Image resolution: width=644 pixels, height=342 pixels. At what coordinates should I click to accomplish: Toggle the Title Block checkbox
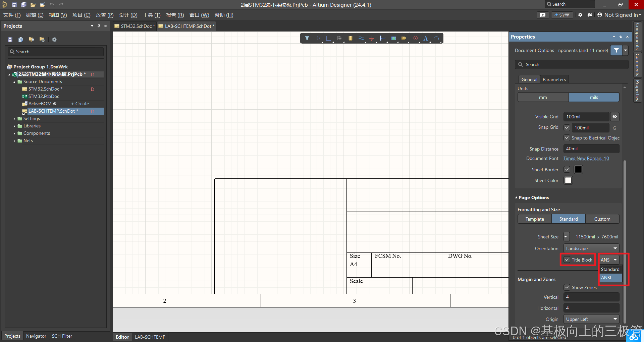tap(567, 260)
